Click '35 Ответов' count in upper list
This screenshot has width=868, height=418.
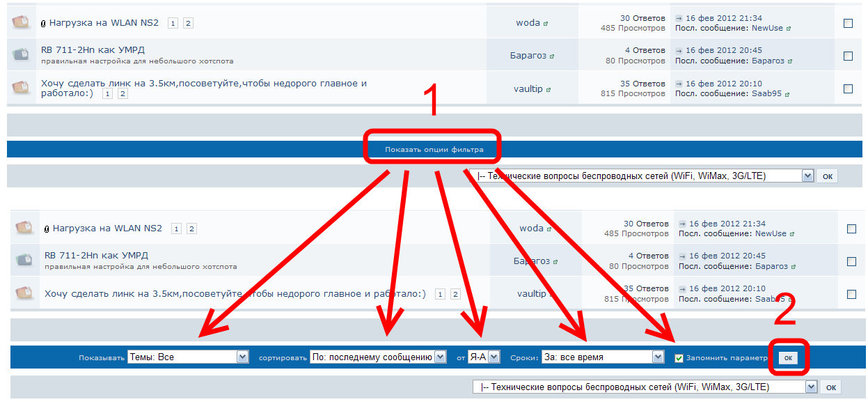tap(642, 84)
